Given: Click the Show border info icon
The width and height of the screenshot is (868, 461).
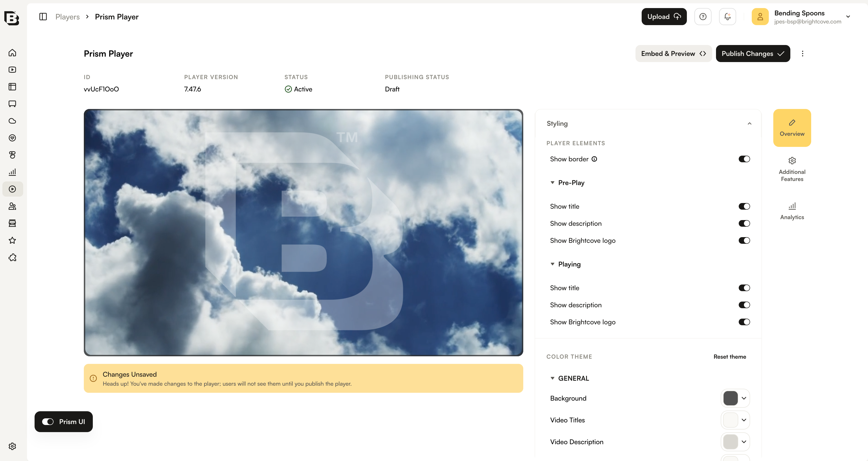Looking at the screenshot, I should coord(594,159).
